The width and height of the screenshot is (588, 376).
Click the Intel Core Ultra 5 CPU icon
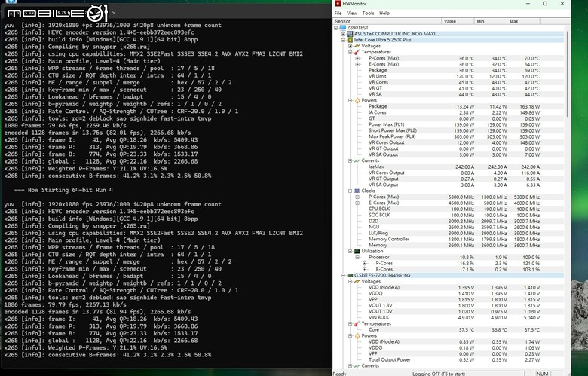pos(350,40)
